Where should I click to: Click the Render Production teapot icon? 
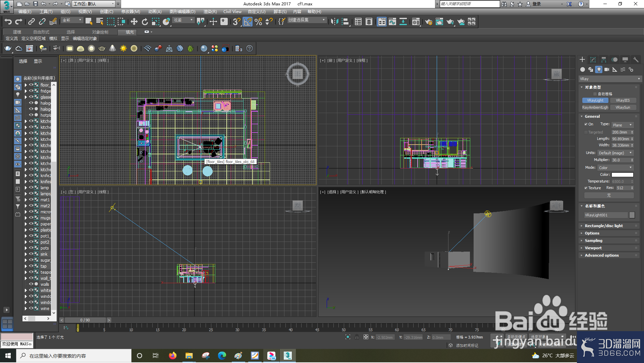[x=450, y=22]
